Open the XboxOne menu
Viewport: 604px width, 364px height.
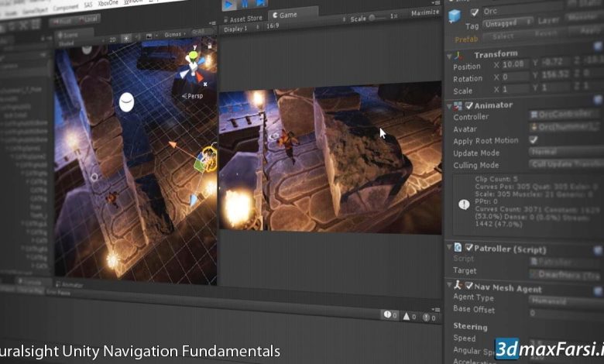(x=108, y=3)
